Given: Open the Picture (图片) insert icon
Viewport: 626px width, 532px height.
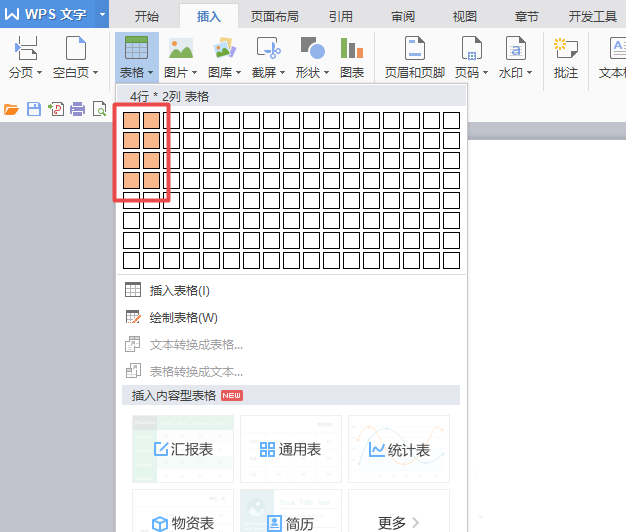Looking at the screenshot, I should pyautogui.click(x=181, y=48).
